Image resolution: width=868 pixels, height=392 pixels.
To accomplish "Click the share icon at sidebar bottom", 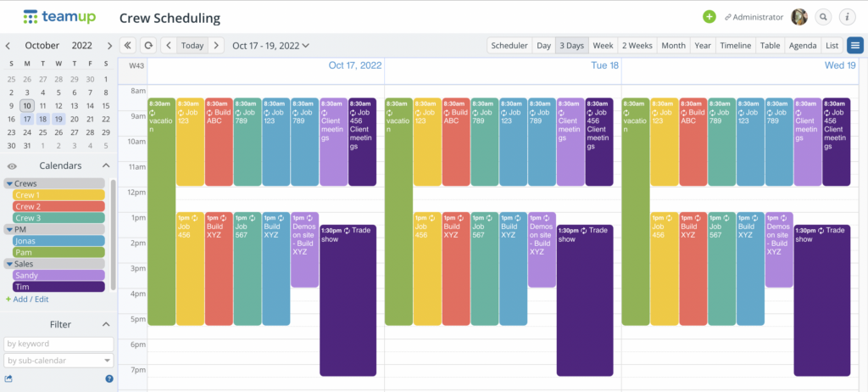I will coord(8,378).
